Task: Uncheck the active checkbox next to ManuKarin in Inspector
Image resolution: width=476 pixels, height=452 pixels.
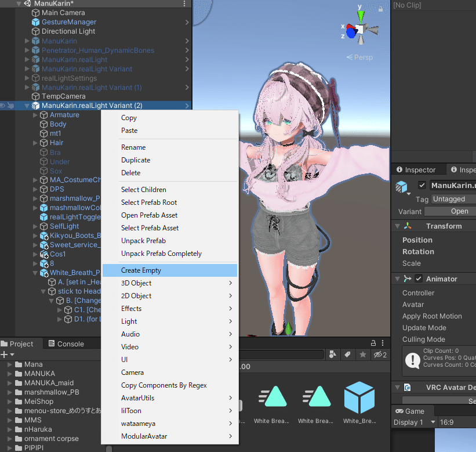Action: [x=422, y=185]
